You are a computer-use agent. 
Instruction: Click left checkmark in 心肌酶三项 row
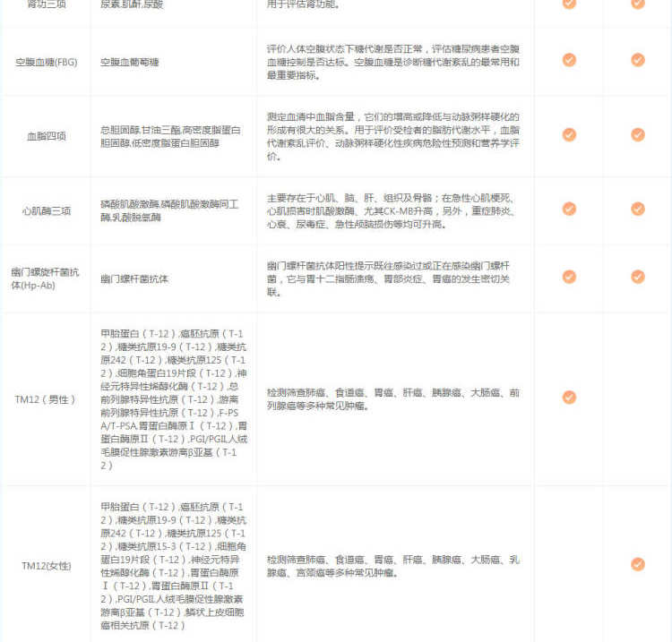[569, 210]
